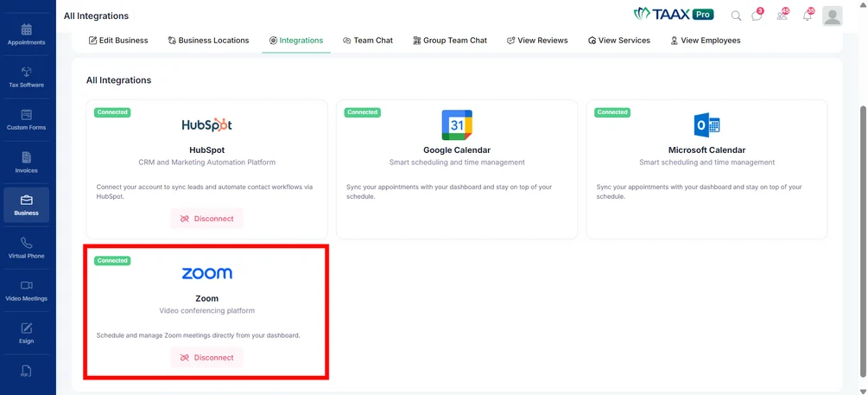Click the Zoom card title
The image size is (868, 395).
206,298
